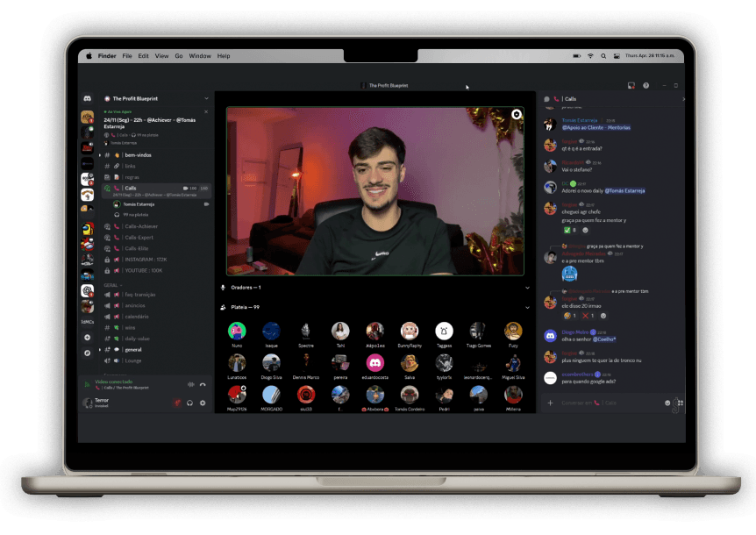Toggle noise suppression waveform icon

click(190, 384)
